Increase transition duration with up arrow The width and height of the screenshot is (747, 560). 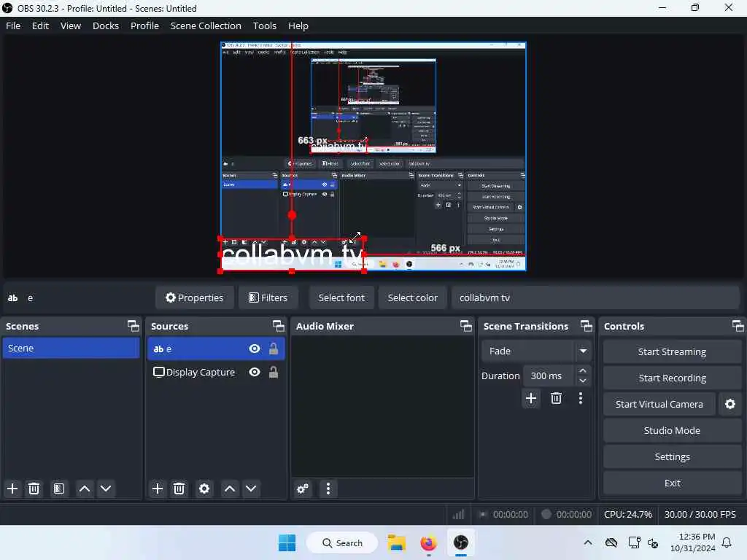click(x=583, y=370)
